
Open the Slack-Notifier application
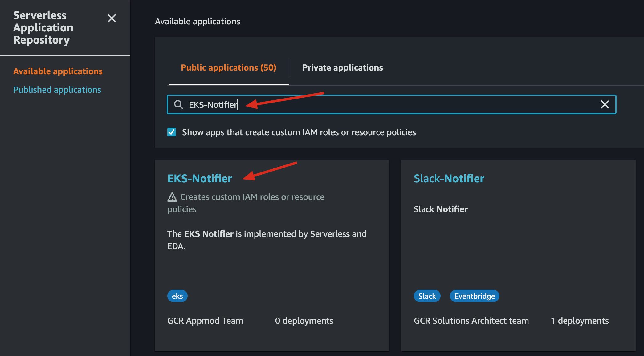[x=449, y=178]
